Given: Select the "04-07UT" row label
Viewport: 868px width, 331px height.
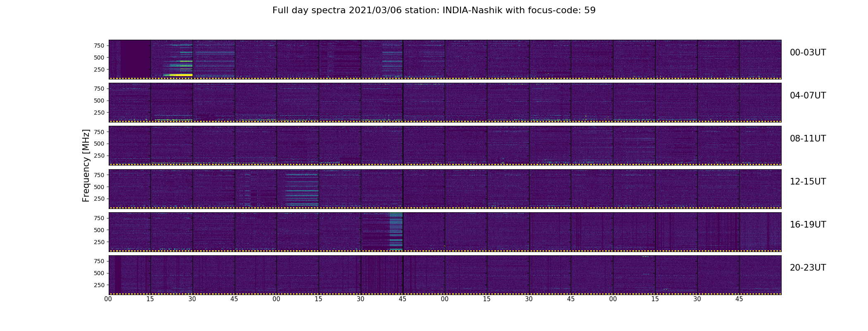Looking at the screenshot, I should click(808, 96).
